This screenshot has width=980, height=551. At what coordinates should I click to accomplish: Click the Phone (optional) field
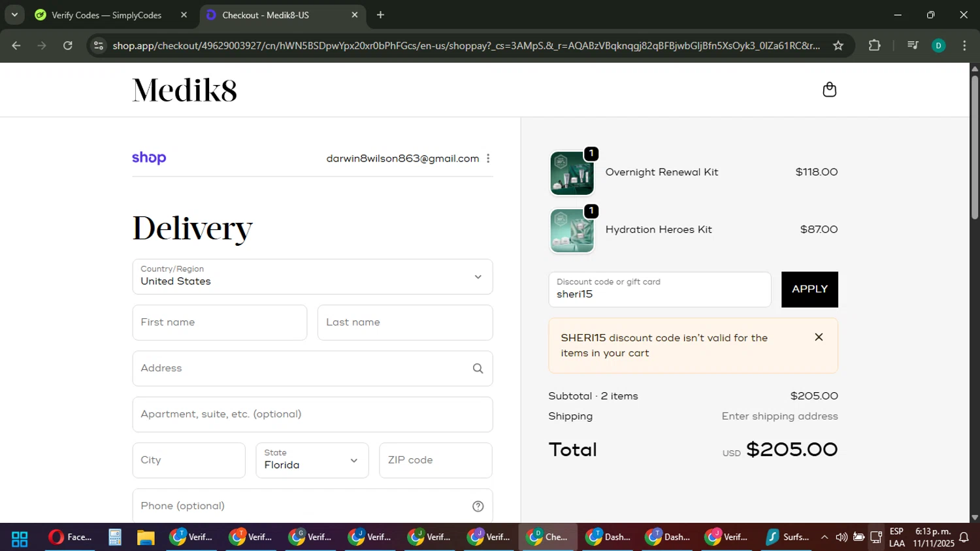(x=312, y=506)
